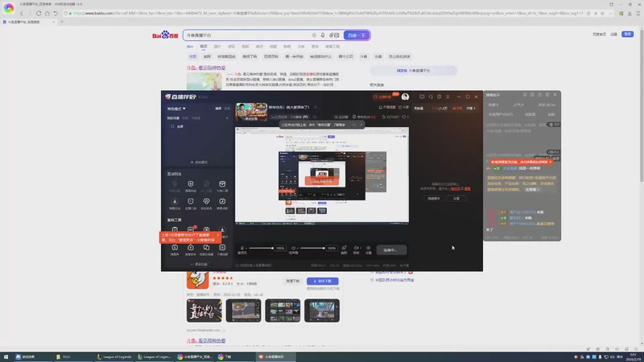This screenshot has height=362, width=644.
Task: Click the 开播提醒 bell icon
Action: click(x=387, y=107)
